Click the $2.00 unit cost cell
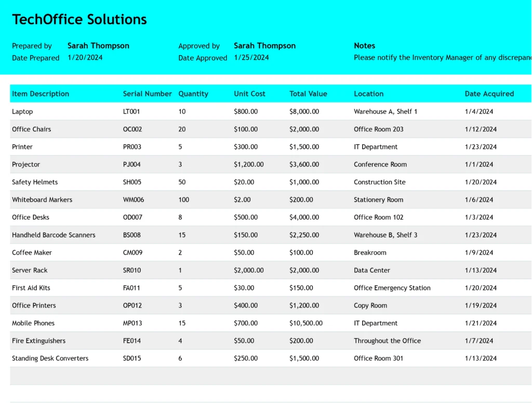Viewport: 532px width, 403px height. pyautogui.click(x=242, y=200)
